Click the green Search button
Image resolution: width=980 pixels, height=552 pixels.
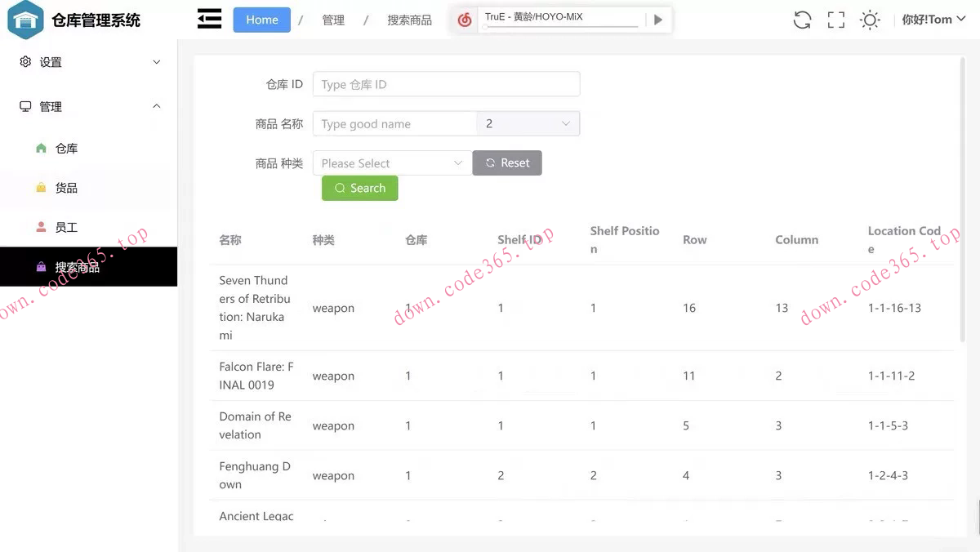[359, 188]
